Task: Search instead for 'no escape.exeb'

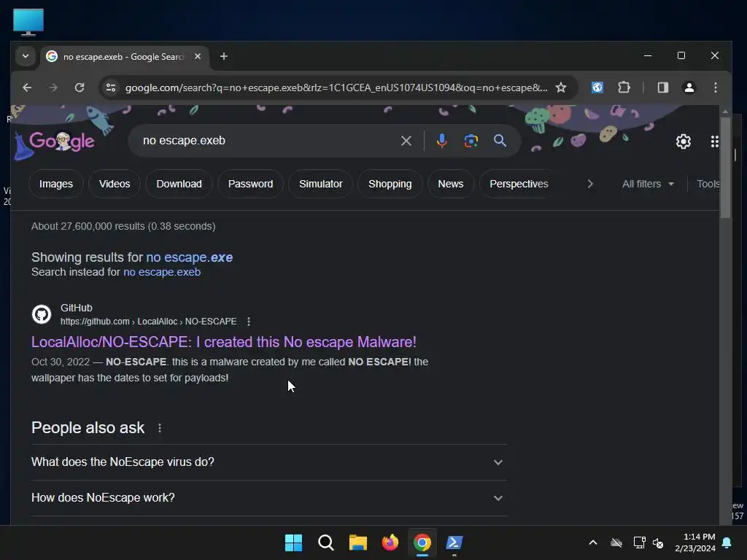Action: (162, 272)
